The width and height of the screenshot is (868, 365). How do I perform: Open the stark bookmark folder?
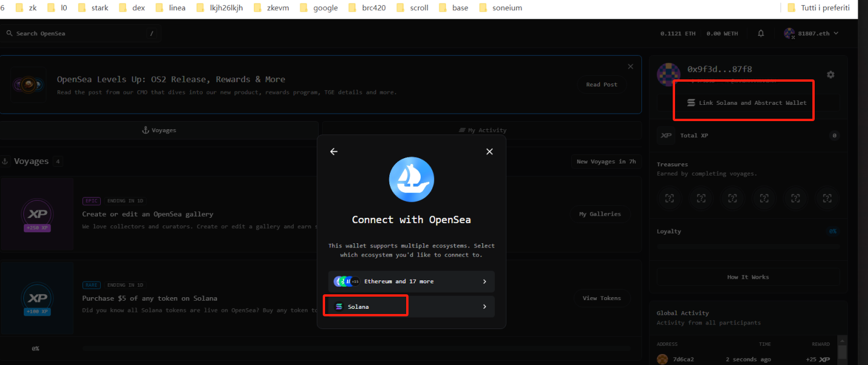click(x=93, y=8)
